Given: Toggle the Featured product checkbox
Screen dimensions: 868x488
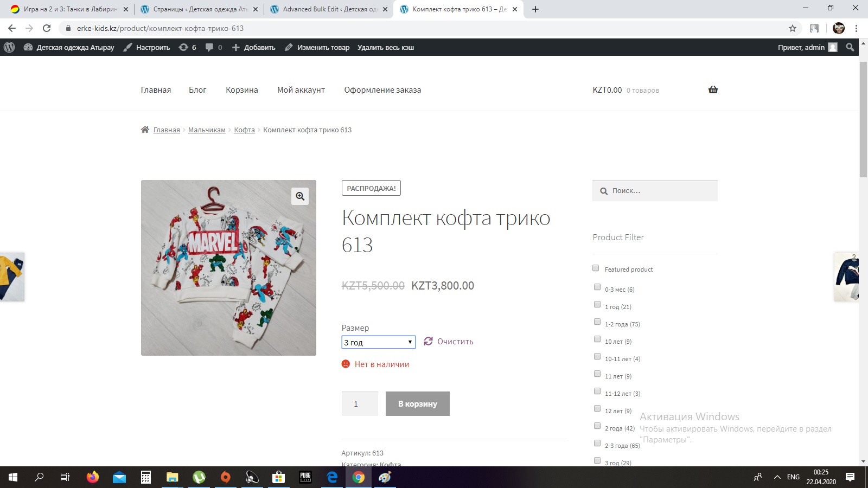Looking at the screenshot, I should pyautogui.click(x=596, y=268).
